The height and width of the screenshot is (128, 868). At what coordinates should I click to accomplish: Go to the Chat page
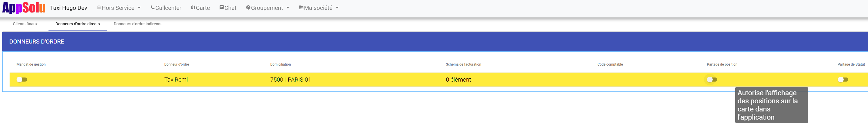231,8
